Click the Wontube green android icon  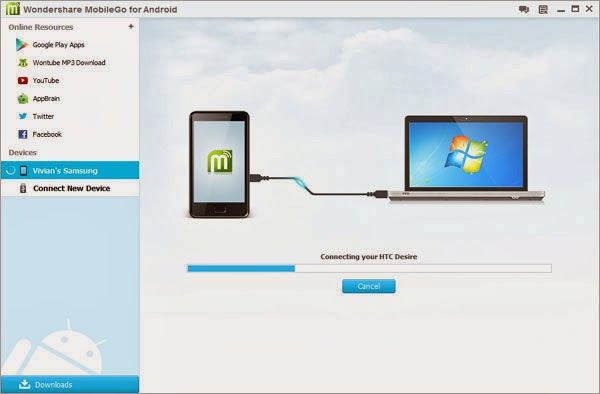23,63
